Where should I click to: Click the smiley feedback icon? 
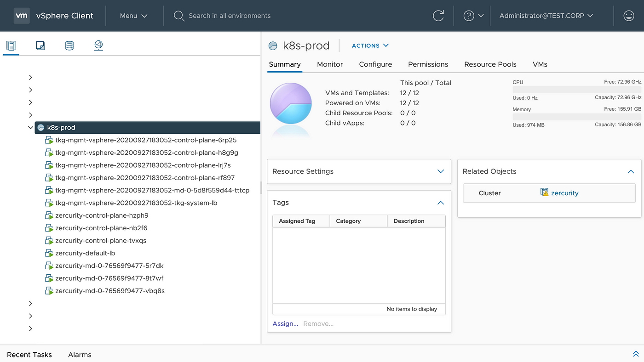628,16
